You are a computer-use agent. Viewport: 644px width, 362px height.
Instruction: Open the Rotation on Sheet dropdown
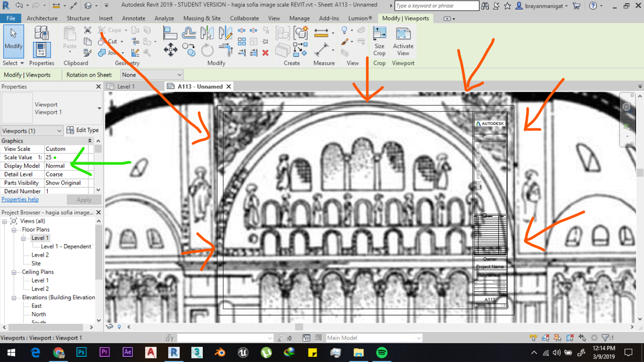tap(151, 74)
